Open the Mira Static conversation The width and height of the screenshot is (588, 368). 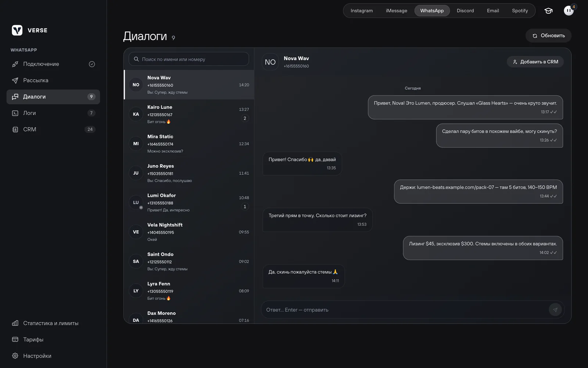189,144
